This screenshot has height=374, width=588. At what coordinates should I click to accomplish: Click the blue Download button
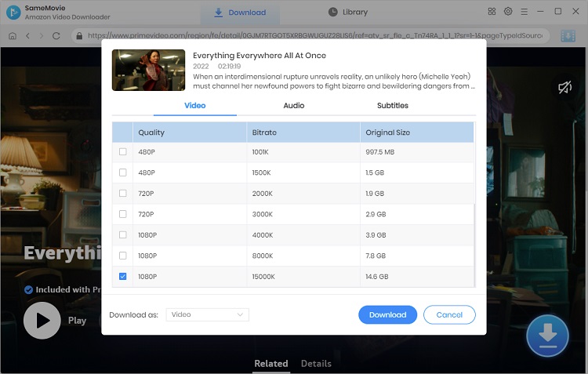coord(388,314)
